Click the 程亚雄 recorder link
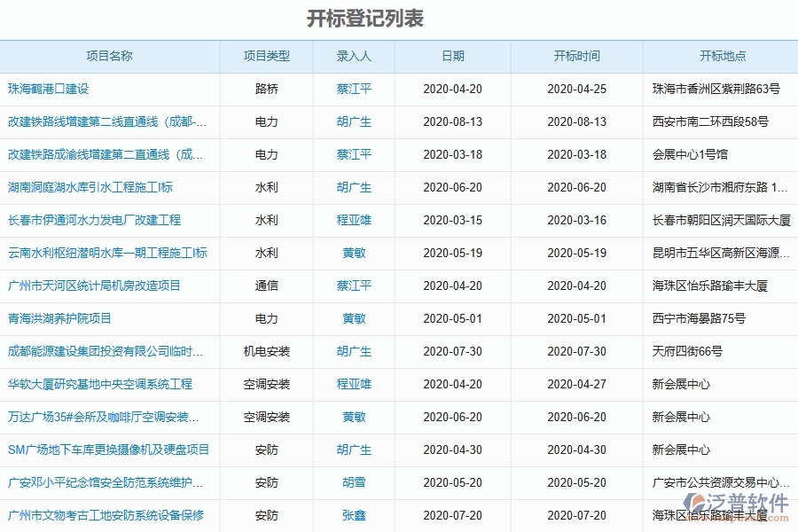This screenshot has height=532, width=798. (353, 221)
